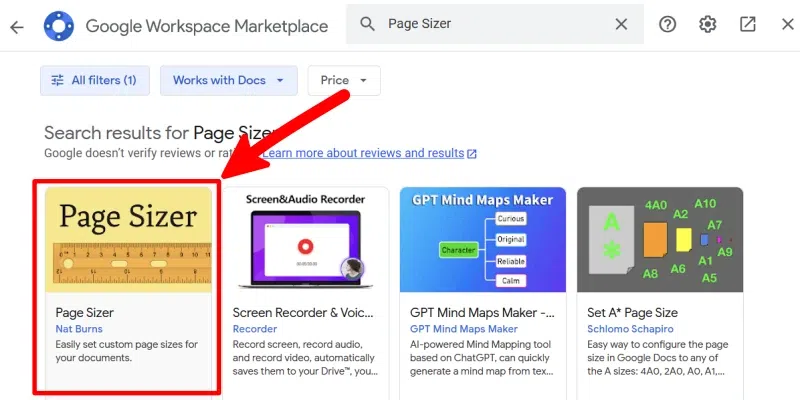Click 'Record screen, record audio' description
This screenshot has height=400, width=800.
[x=305, y=358]
